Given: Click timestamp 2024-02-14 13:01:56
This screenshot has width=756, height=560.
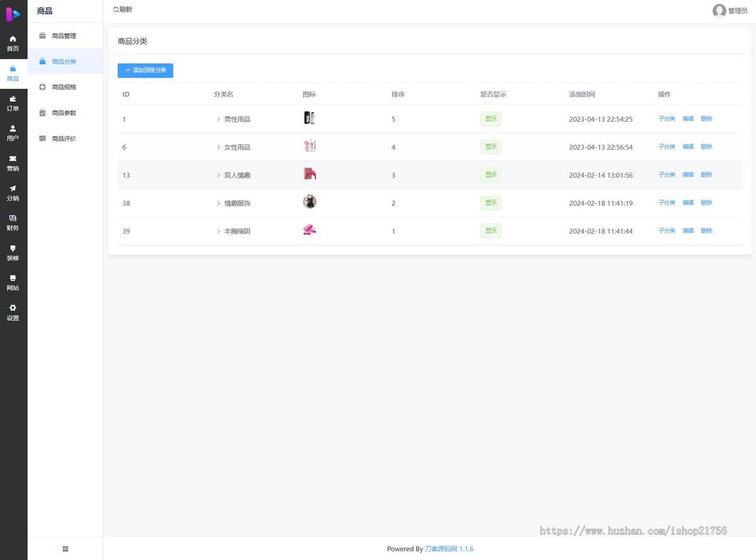Looking at the screenshot, I should [x=600, y=175].
